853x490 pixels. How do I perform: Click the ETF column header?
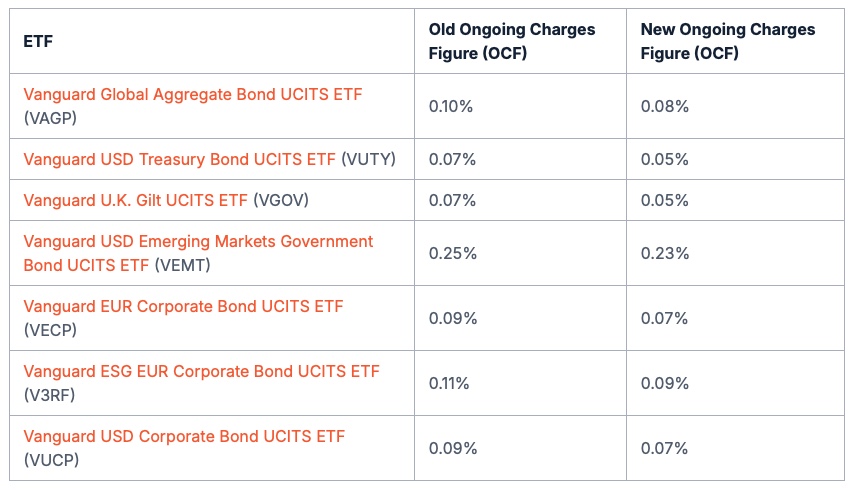(38, 42)
